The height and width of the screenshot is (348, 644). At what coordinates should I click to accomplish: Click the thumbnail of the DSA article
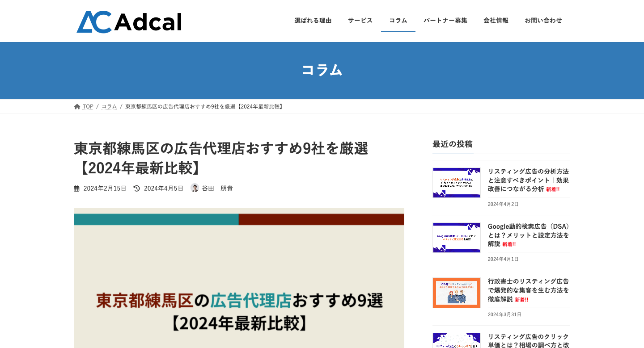point(456,237)
